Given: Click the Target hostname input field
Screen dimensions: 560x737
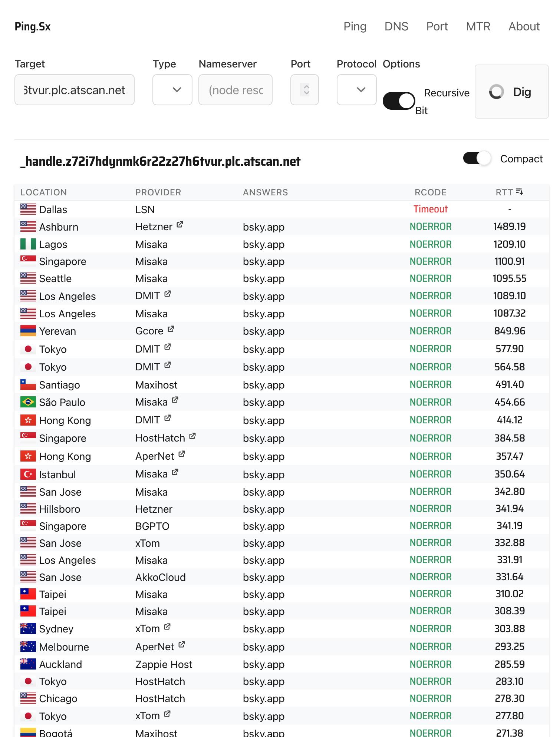Looking at the screenshot, I should (75, 90).
